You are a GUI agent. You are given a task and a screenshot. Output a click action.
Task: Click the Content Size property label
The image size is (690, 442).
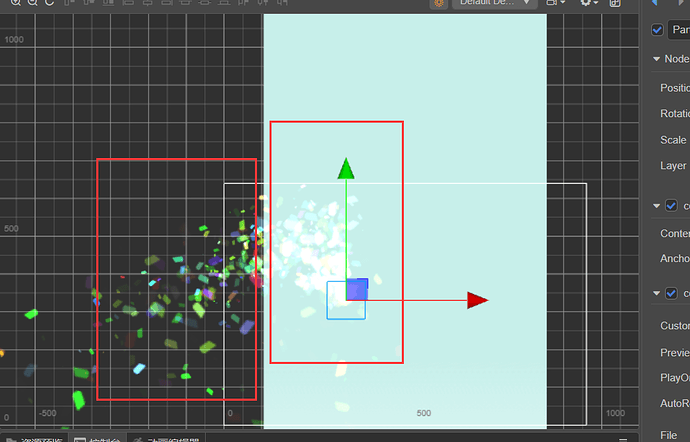point(675,233)
